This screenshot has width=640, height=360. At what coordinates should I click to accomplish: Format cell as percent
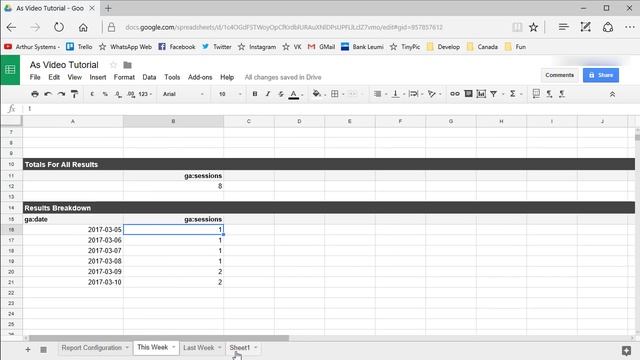pos(105,94)
